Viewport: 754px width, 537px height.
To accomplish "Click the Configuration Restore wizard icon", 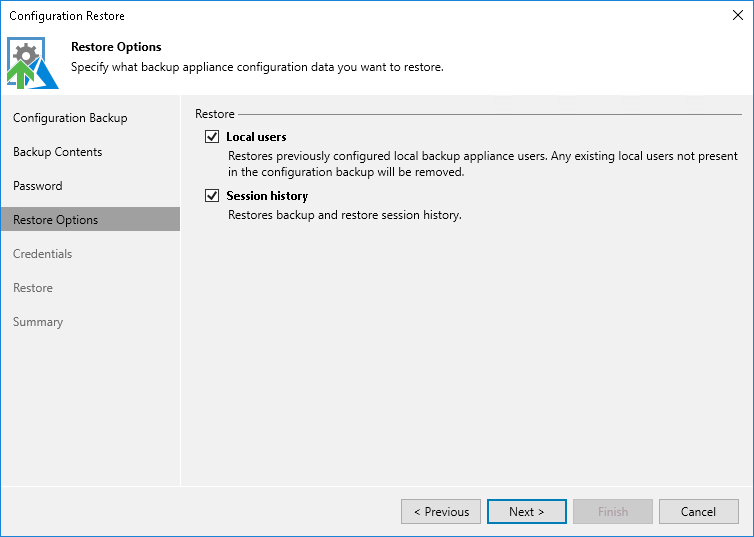I will coord(31,62).
